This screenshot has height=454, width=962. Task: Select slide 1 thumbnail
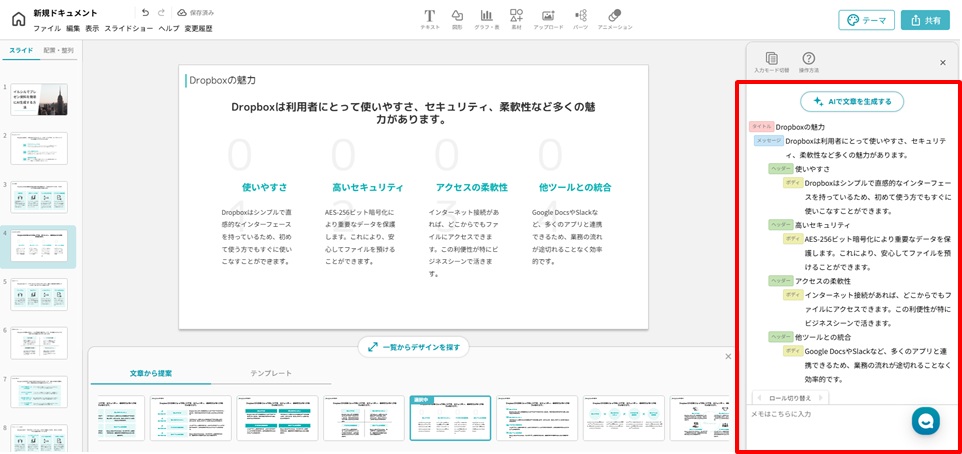click(x=39, y=99)
